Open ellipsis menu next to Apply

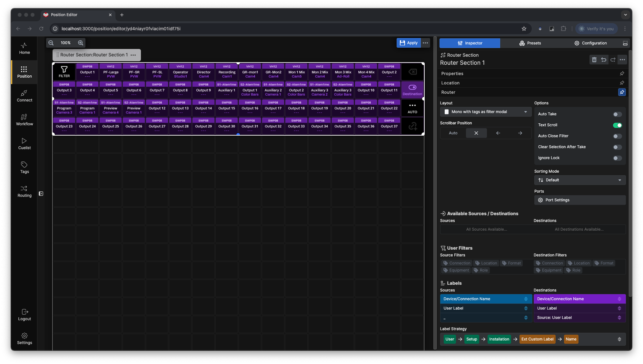(x=425, y=43)
